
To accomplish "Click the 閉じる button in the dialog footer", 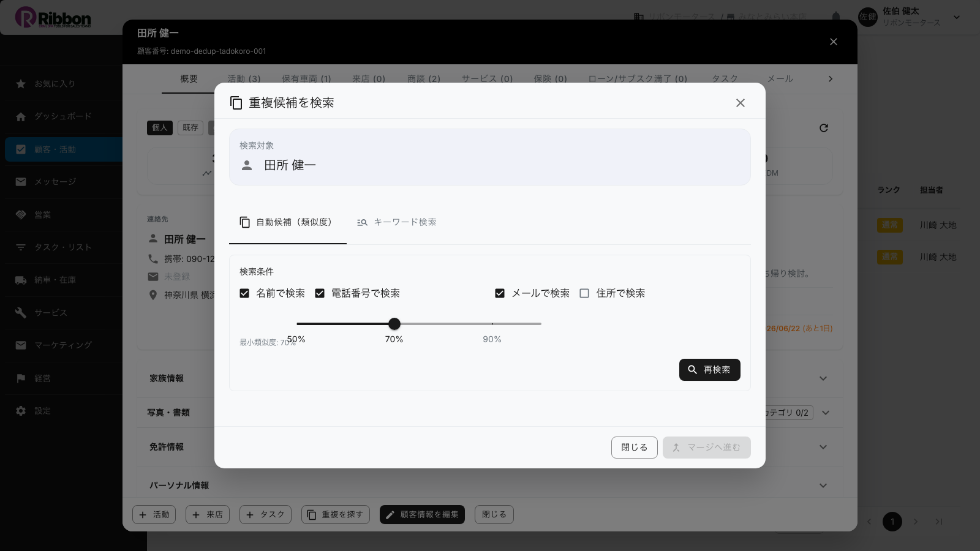I will 635,448.
